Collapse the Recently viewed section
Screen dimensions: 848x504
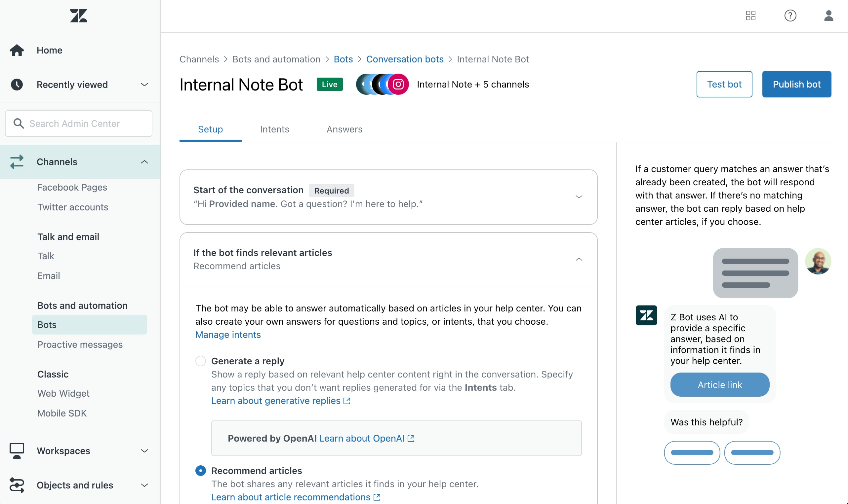click(x=144, y=84)
